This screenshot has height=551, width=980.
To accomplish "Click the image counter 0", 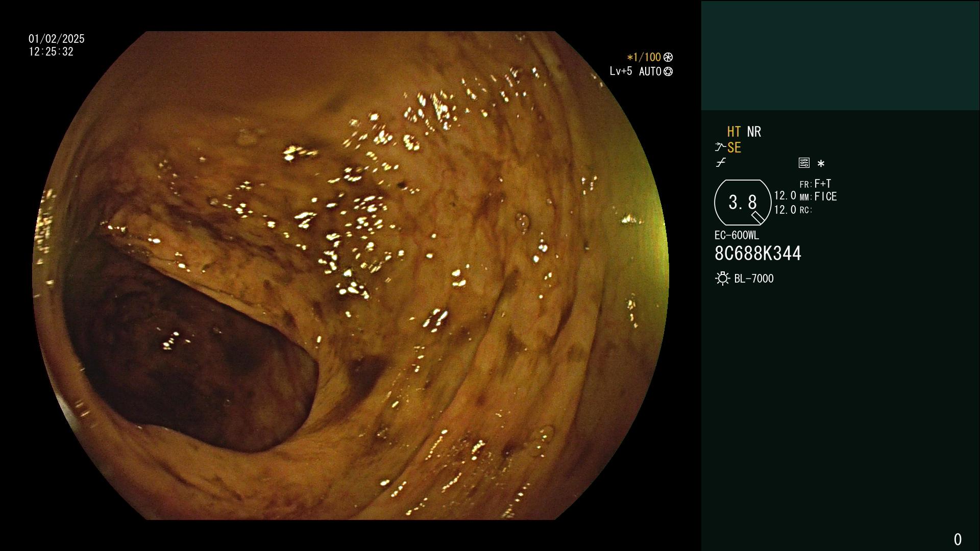I will click(958, 539).
